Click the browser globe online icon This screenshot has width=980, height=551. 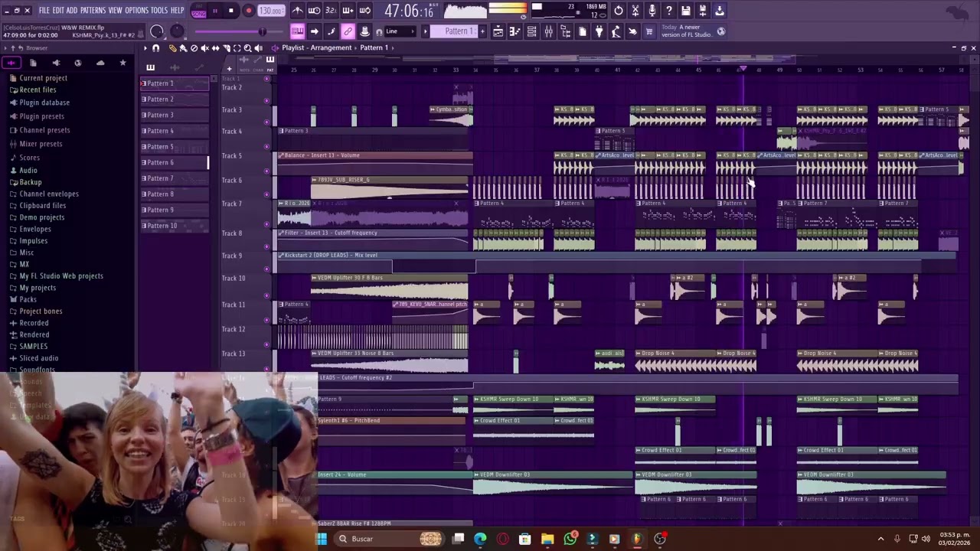77,63
